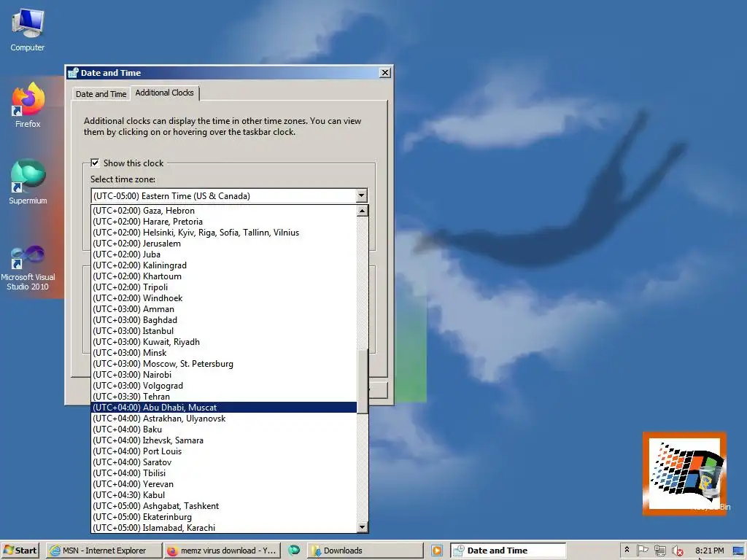The image size is (747, 560).
Task: Pick (UTC+04:00) Baku
Action: click(x=223, y=429)
